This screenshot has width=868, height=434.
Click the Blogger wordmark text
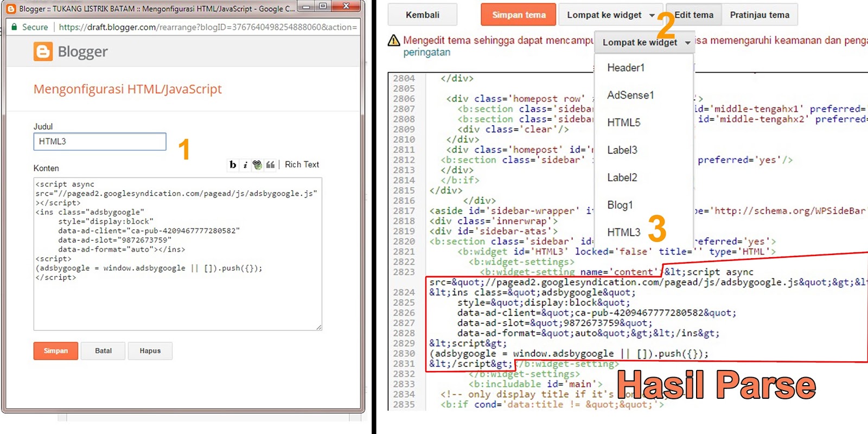(x=82, y=52)
